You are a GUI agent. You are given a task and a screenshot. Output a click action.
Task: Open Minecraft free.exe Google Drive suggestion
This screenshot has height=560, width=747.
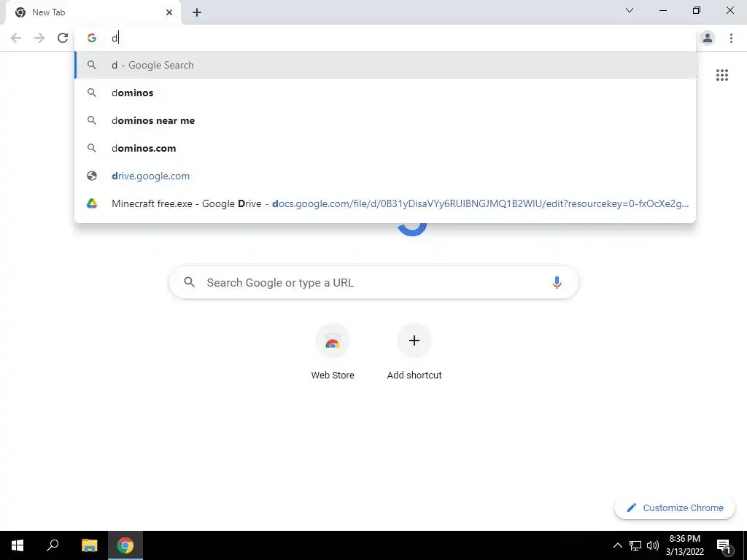point(385,203)
